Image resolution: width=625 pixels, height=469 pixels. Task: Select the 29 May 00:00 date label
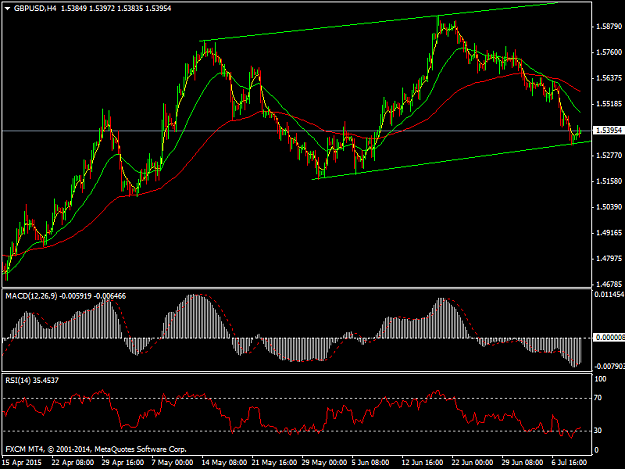tap(324, 463)
